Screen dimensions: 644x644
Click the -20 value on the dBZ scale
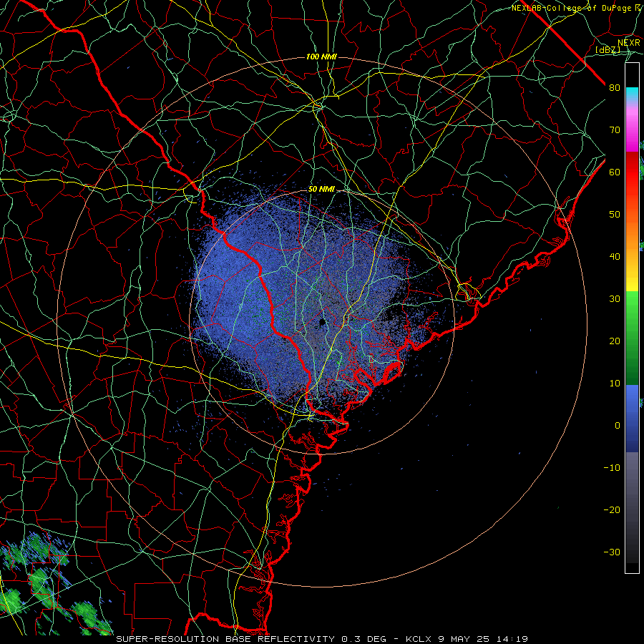[612, 510]
